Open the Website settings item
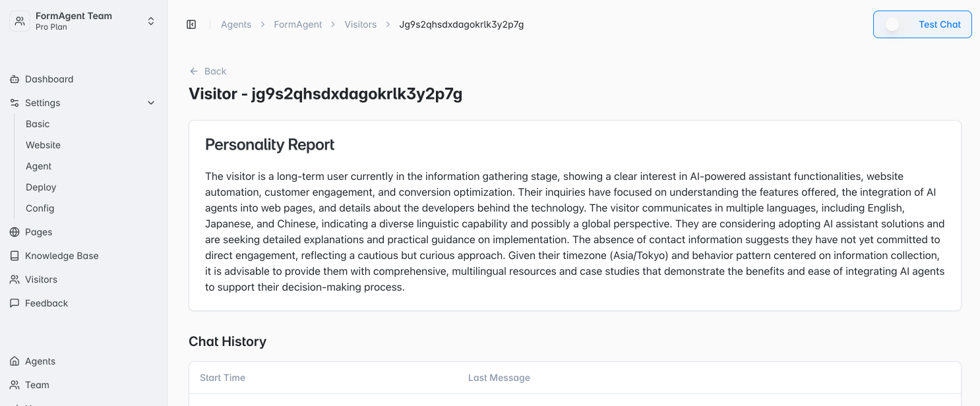Screen dimensions: 980x406 43,145
